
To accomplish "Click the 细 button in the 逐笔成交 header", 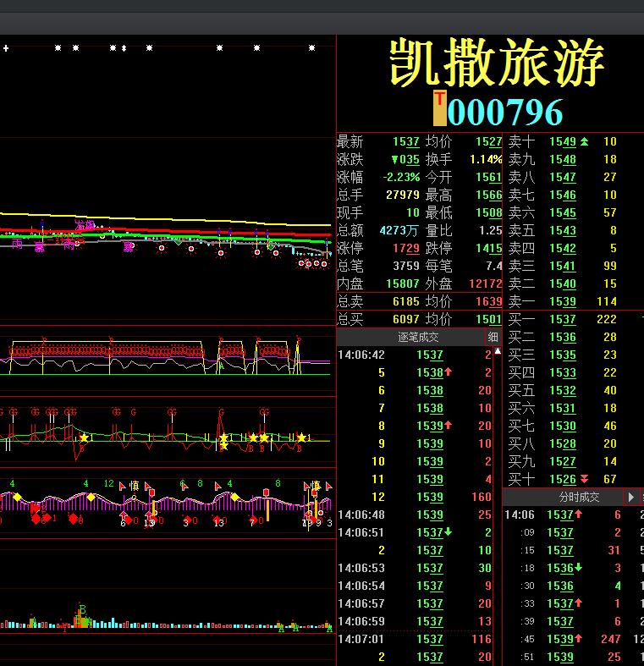I will point(493,337).
